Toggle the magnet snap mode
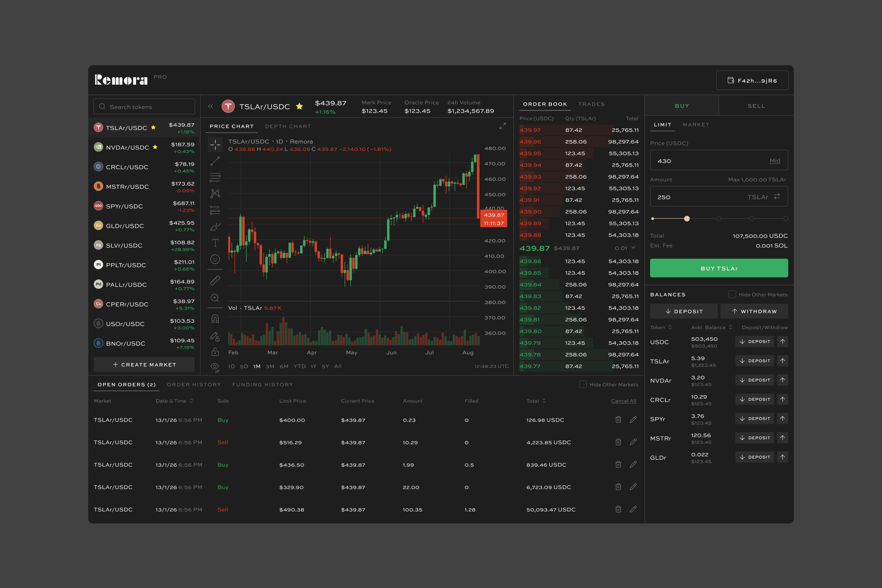This screenshot has width=882, height=588. (215, 319)
